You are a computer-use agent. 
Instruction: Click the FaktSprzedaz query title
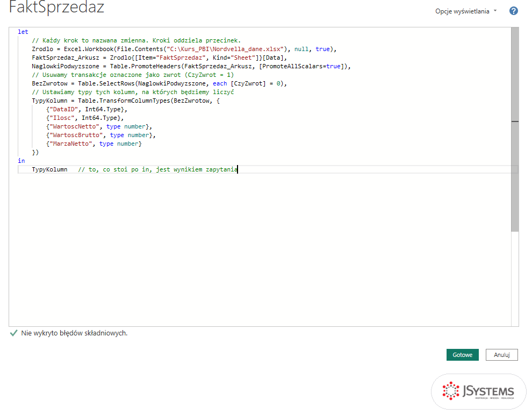click(x=56, y=7)
